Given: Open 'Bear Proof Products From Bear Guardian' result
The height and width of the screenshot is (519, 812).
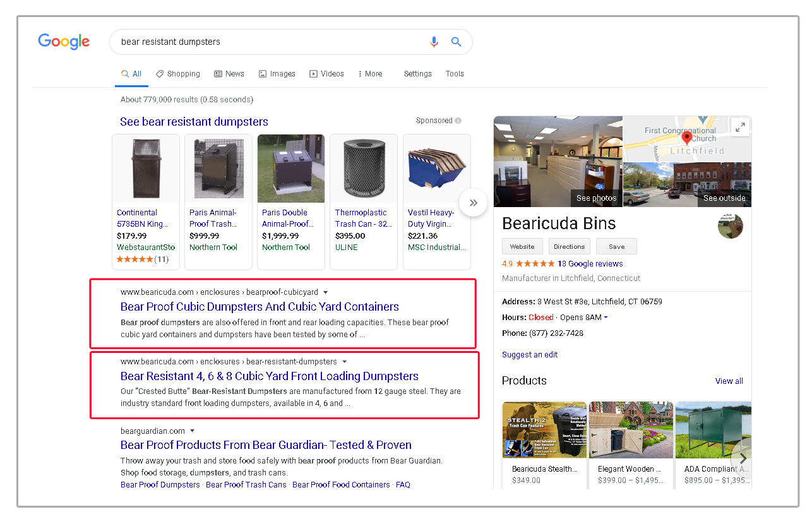Looking at the screenshot, I should click(266, 445).
